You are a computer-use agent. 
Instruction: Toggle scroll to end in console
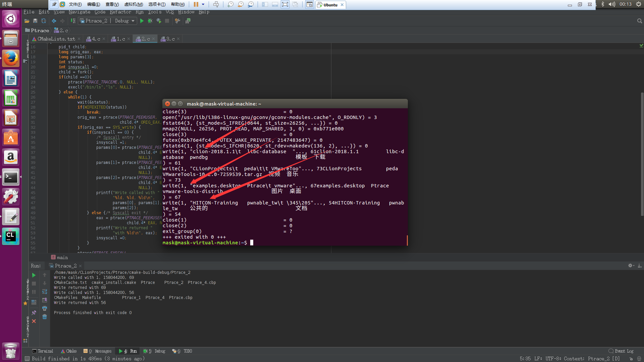coord(45,300)
